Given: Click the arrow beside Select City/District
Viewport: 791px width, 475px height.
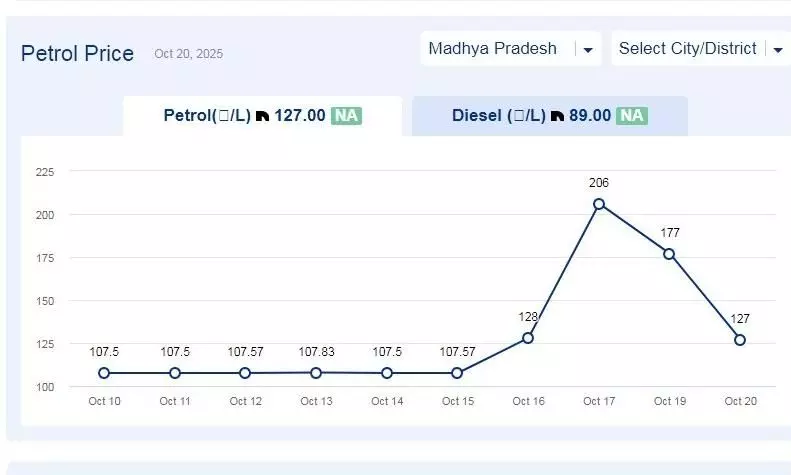Looking at the screenshot, I should tap(778, 49).
